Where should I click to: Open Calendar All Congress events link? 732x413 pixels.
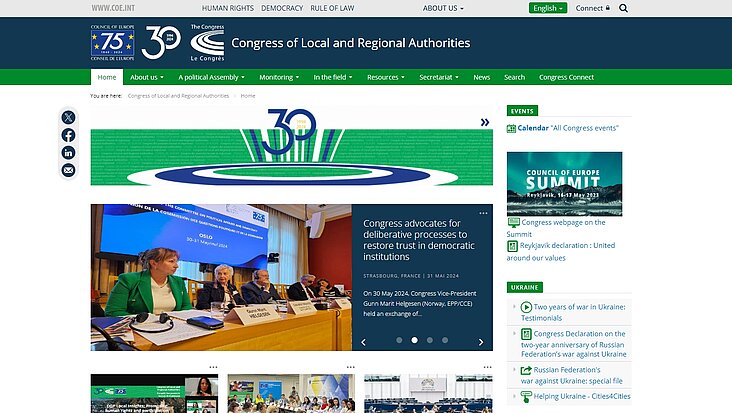coord(568,128)
